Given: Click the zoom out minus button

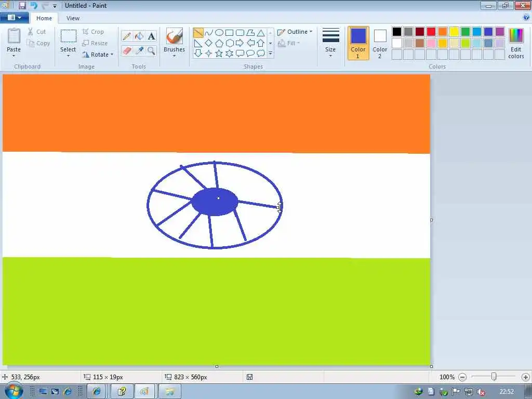Looking at the screenshot, I should click(x=462, y=377).
